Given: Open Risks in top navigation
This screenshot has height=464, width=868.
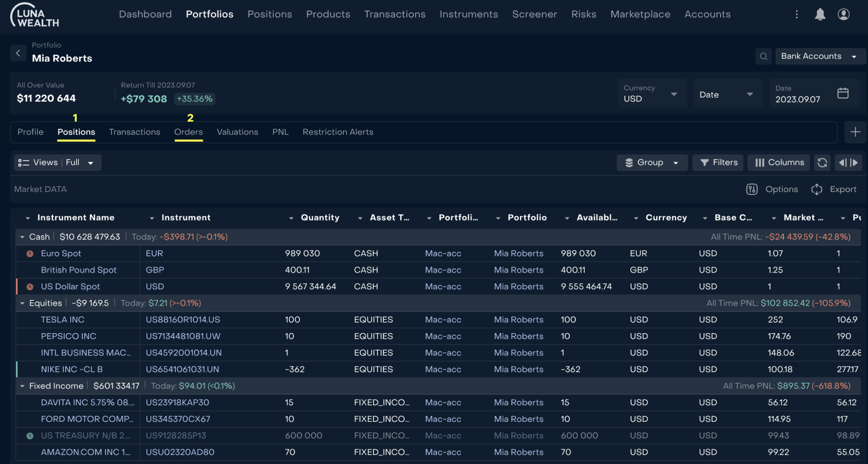Looking at the screenshot, I should tap(584, 15).
